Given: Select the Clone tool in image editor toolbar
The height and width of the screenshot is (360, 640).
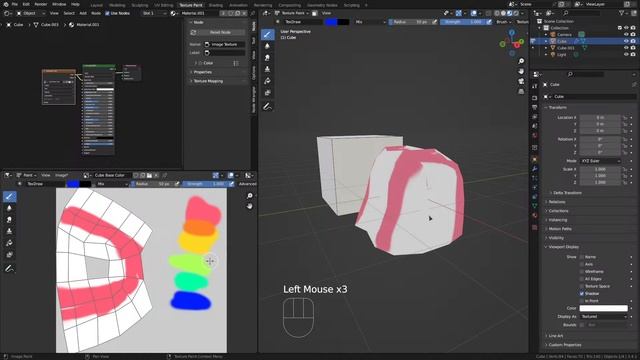Looking at the screenshot, I should tap(9, 231).
